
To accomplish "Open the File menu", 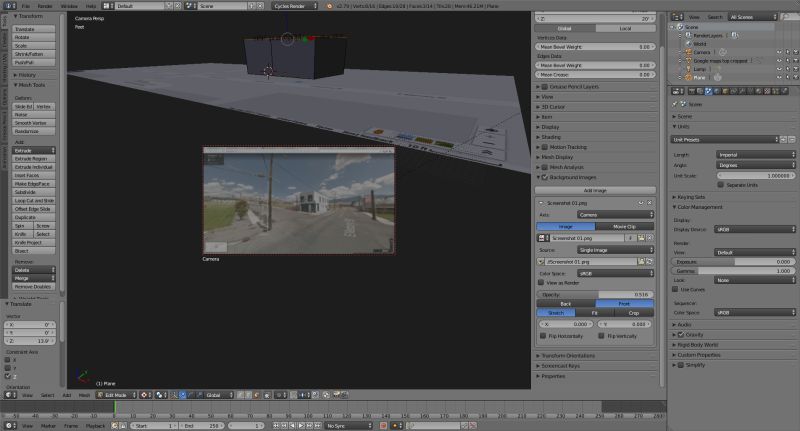I will 26,6.
